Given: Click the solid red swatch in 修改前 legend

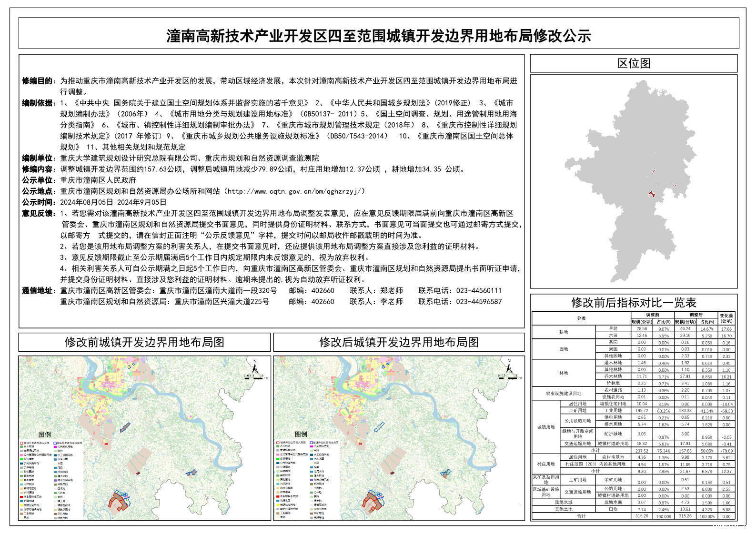Looking at the screenshot, I should (21, 496).
